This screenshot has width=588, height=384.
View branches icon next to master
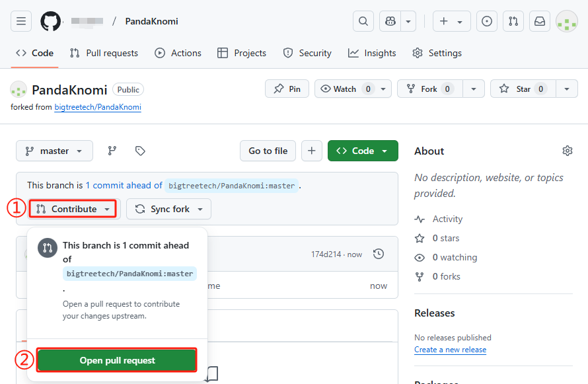(x=112, y=151)
